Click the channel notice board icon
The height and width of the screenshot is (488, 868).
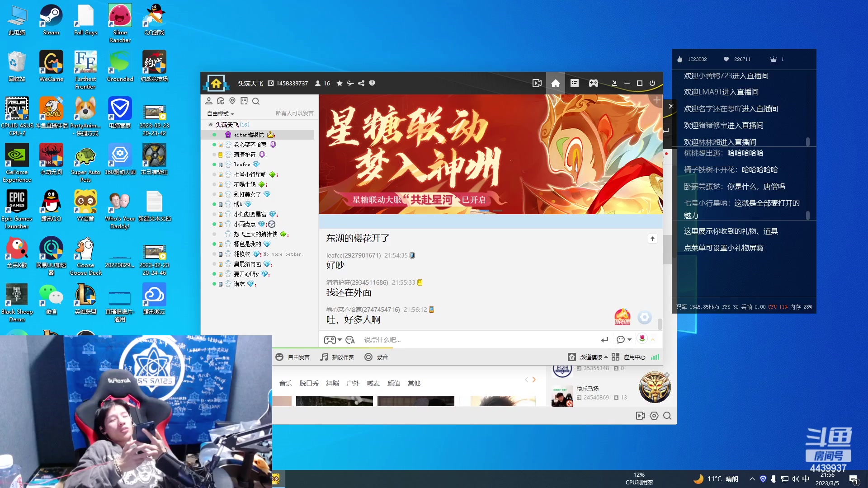pos(244,101)
